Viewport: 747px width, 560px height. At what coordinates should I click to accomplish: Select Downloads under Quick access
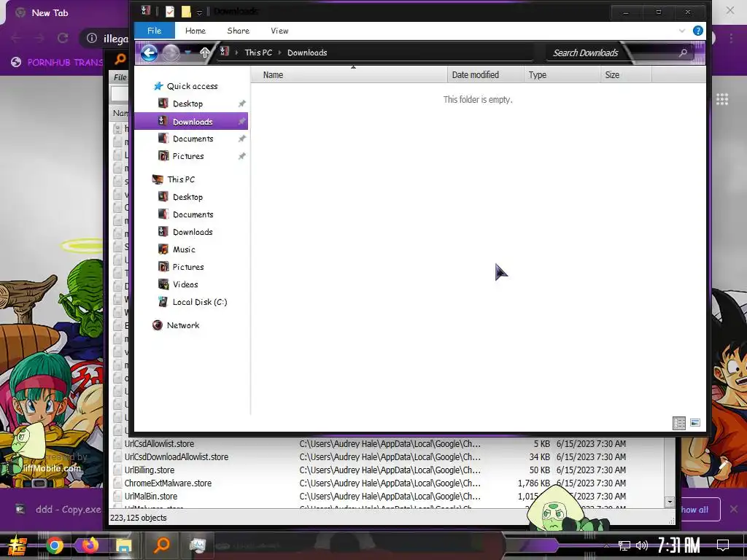click(191, 122)
